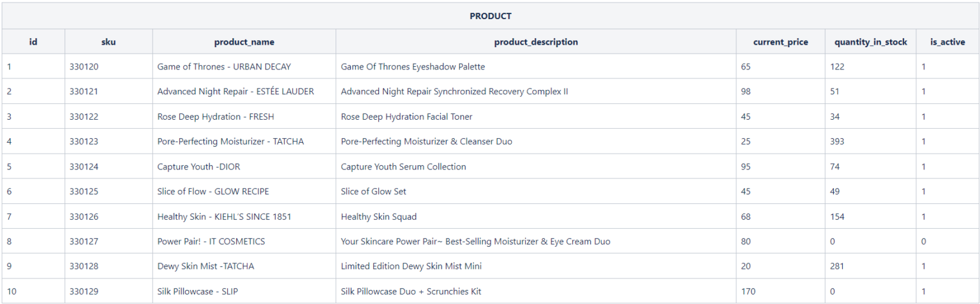Select Rose Deep Hydration Facial Toner description
Screen dimensions: 980x304
pyautogui.click(x=406, y=117)
